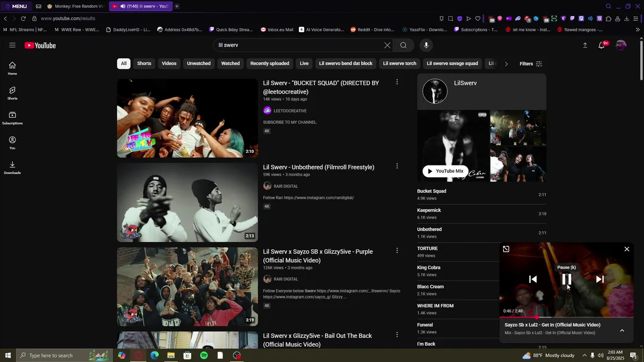
Task: Pause the miniplayer video
Action: click(x=567, y=279)
